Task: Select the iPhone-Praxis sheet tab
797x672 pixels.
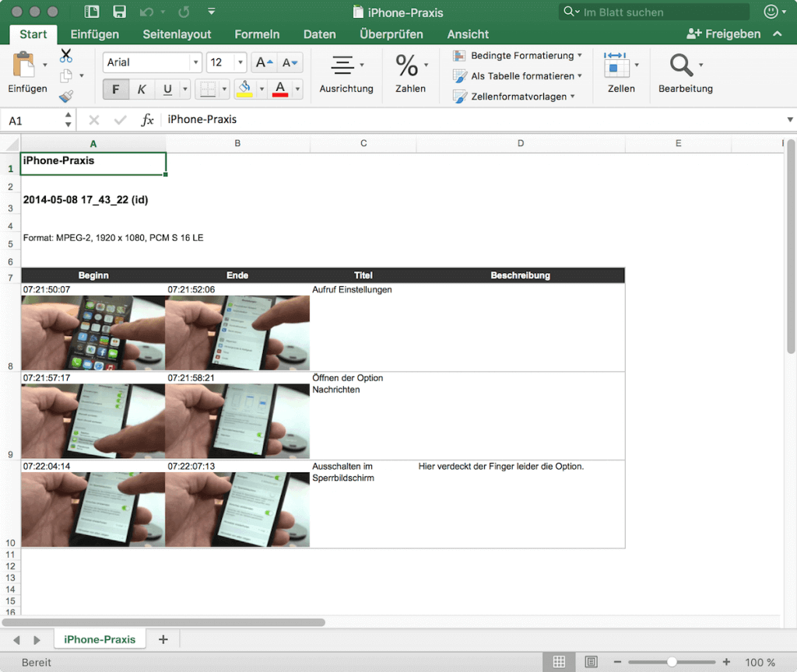Action: pyautogui.click(x=100, y=639)
